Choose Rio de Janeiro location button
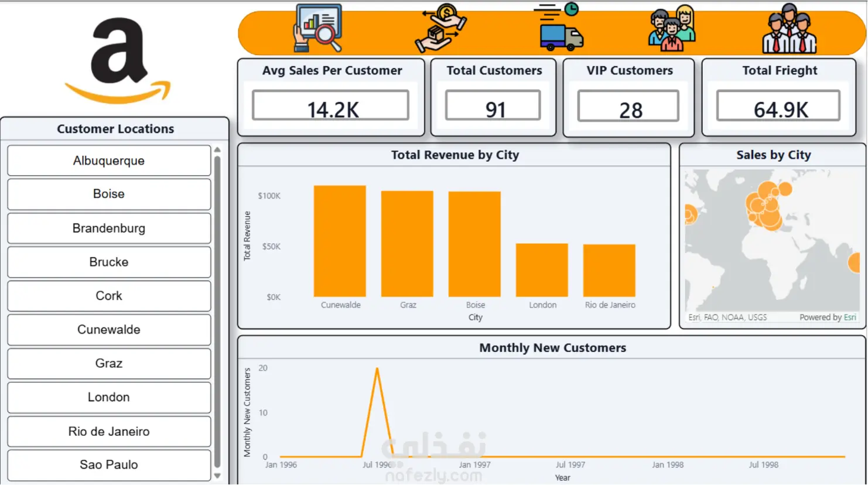868x485 pixels. (109, 431)
